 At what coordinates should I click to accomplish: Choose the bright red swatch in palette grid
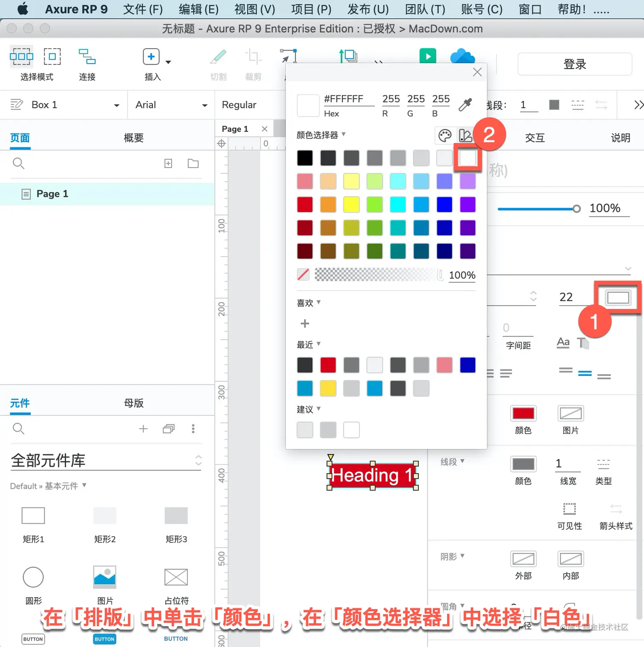pyautogui.click(x=305, y=205)
